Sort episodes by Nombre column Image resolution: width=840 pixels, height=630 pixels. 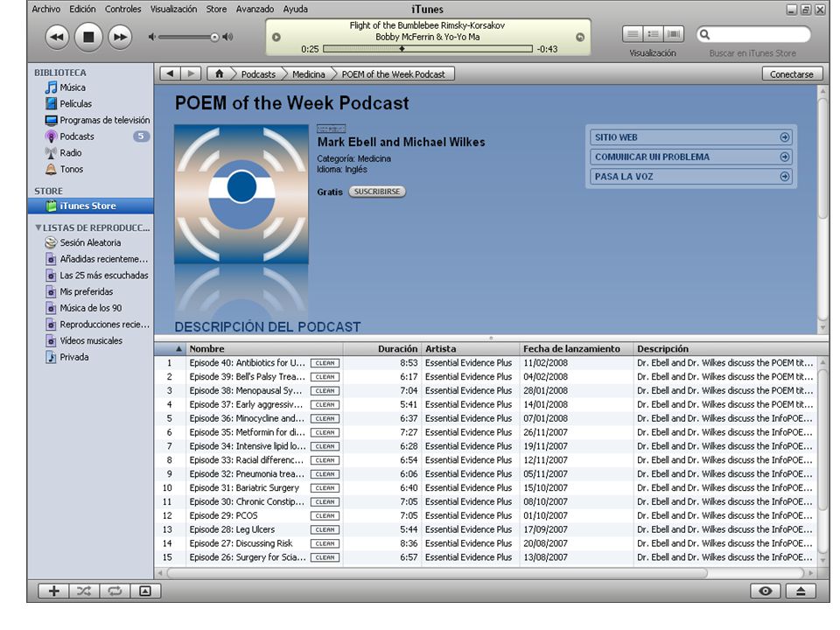[264, 349]
